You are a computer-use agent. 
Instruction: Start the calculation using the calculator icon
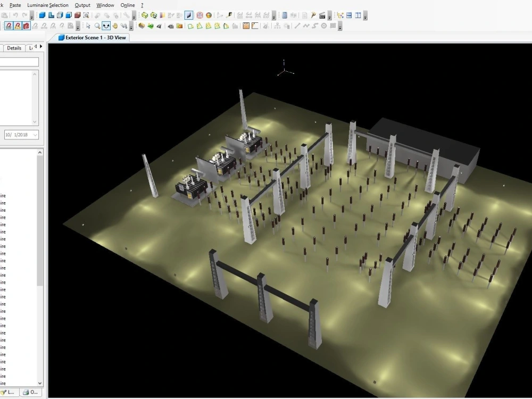285,15
